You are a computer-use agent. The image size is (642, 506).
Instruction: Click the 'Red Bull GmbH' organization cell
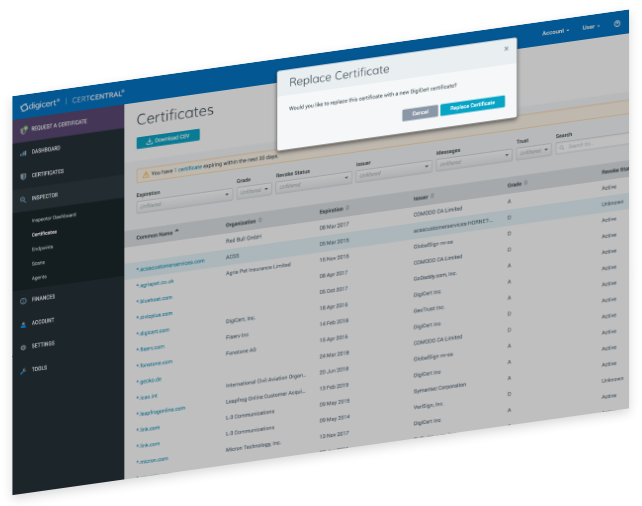tap(243, 239)
